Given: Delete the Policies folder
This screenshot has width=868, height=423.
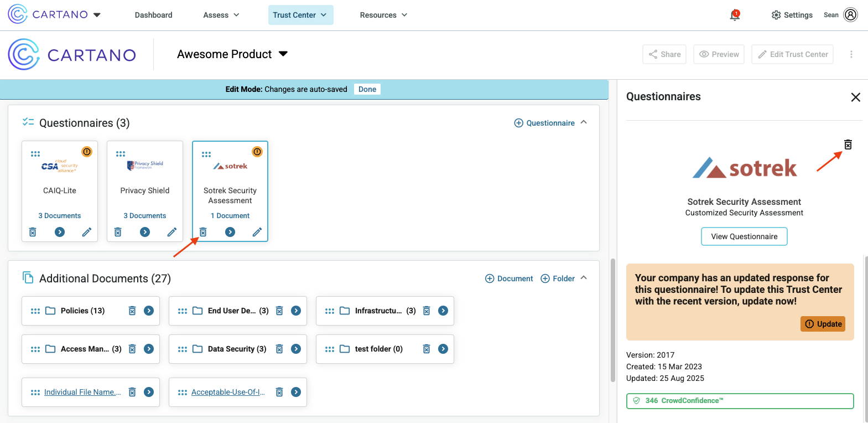Looking at the screenshot, I should 132,311.
